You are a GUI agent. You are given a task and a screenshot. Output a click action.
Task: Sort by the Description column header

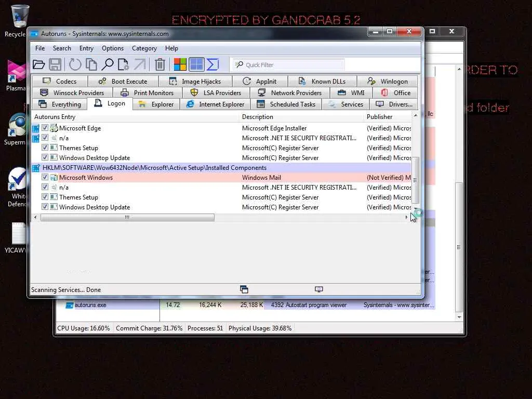click(x=301, y=117)
